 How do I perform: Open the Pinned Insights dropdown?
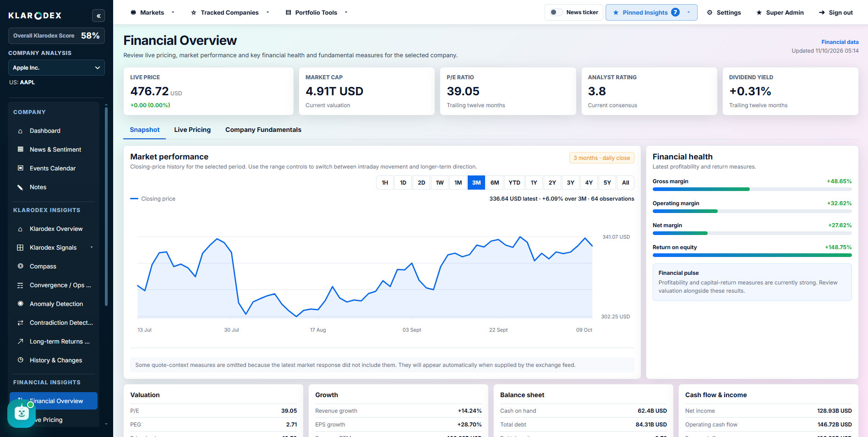tap(651, 12)
